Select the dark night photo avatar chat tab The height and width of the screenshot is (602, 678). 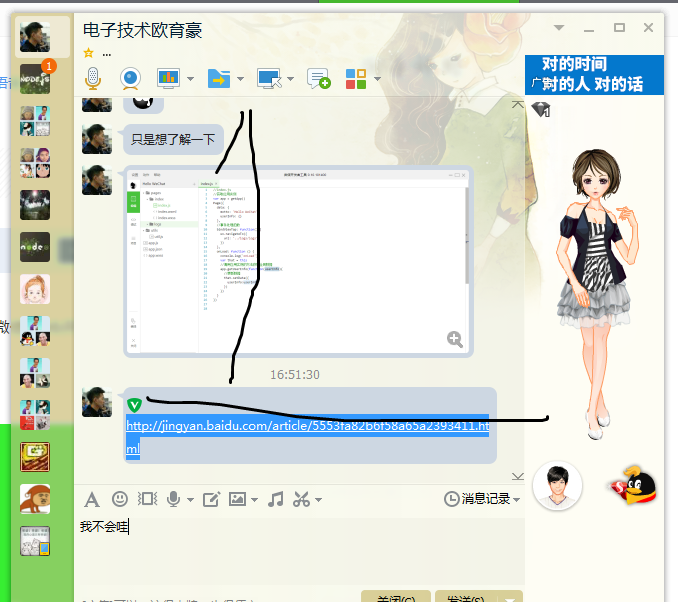pyautogui.click(x=35, y=205)
